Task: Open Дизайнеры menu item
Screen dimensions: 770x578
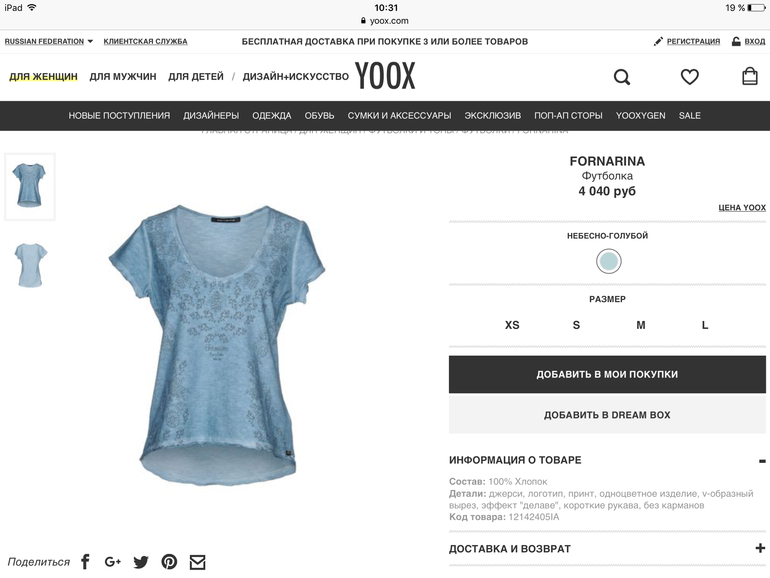Action: (x=211, y=115)
